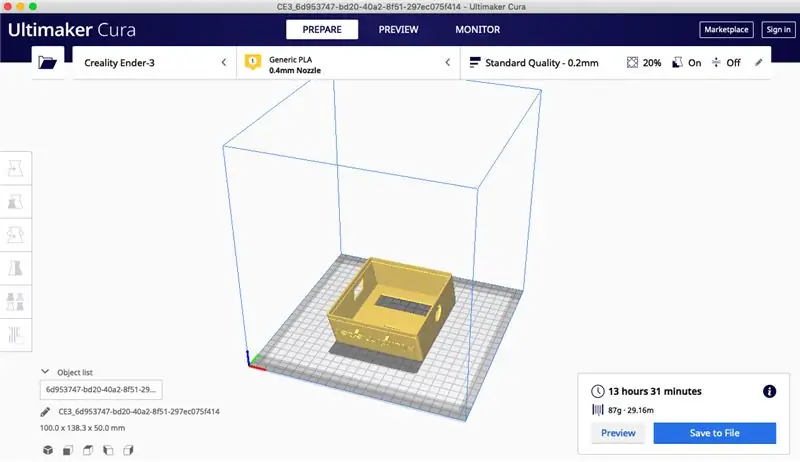This screenshot has width=800, height=462.
Task: Click the job name CE3_6d953747 text
Action: tap(139, 412)
